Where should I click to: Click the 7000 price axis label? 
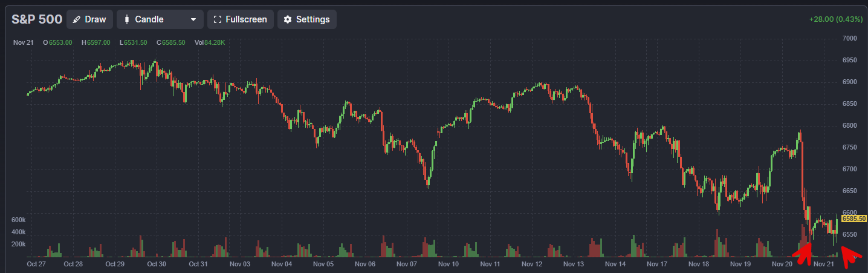click(849, 38)
